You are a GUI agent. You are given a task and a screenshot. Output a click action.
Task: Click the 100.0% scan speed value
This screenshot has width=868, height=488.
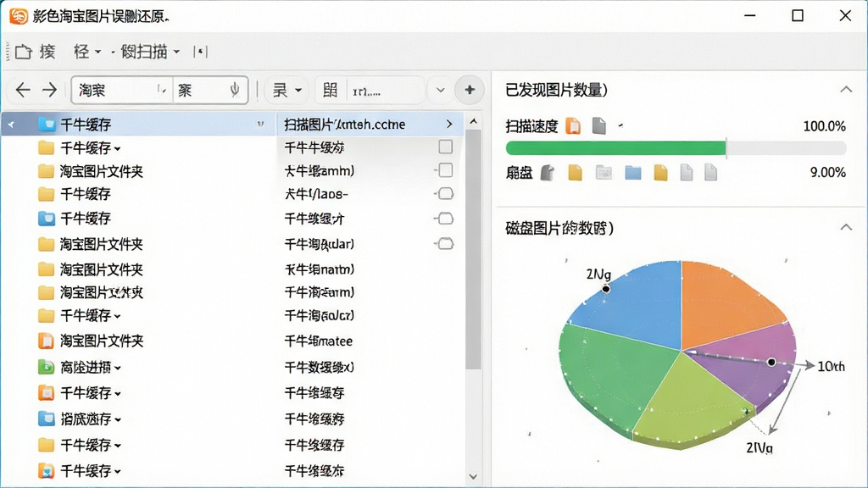pos(824,126)
